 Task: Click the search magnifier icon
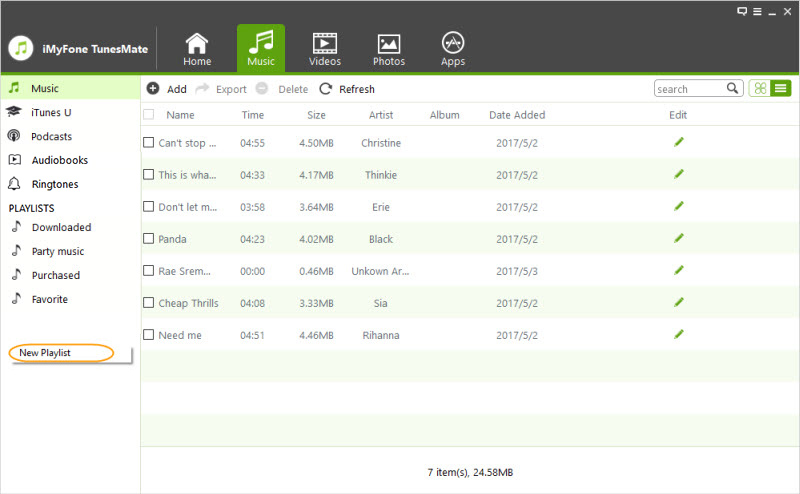click(732, 88)
